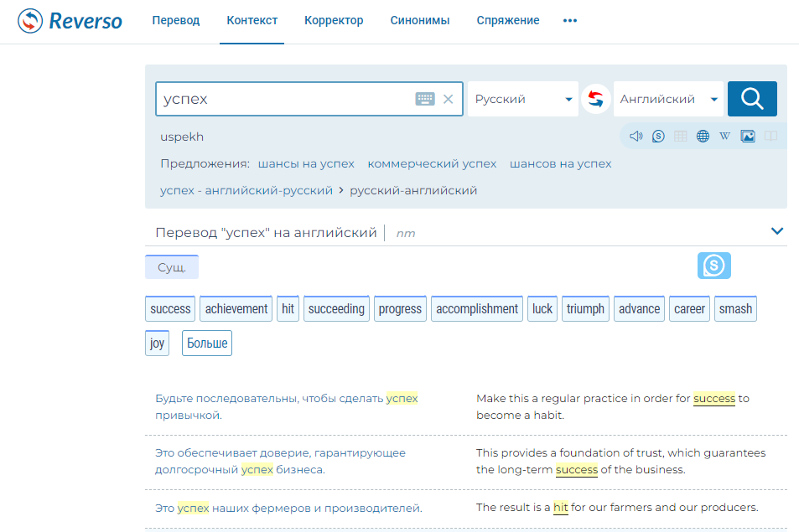Viewport: 799px width, 532px height.
Task: Select the accomplishment translation chip
Action: tap(477, 309)
